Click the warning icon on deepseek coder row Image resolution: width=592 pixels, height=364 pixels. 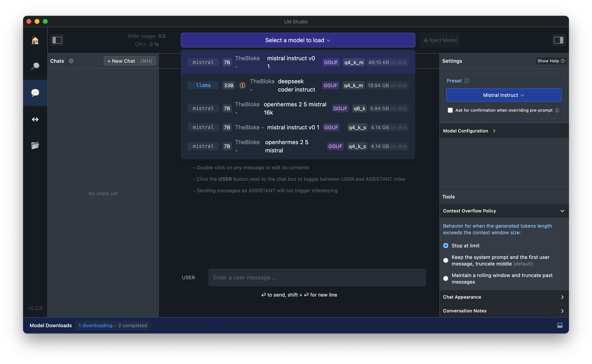[242, 86]
